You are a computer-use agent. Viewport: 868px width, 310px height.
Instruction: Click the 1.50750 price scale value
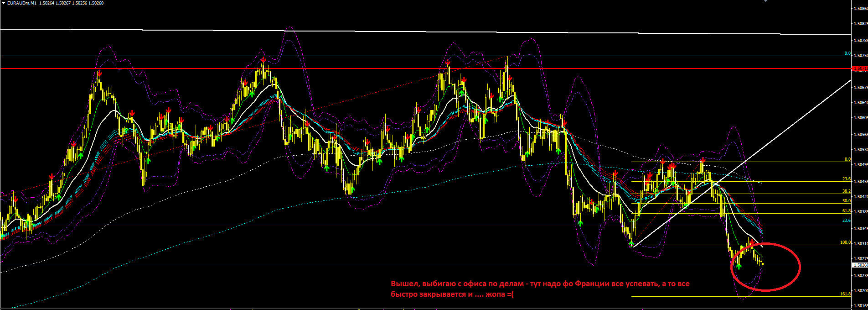coord(861,56)
